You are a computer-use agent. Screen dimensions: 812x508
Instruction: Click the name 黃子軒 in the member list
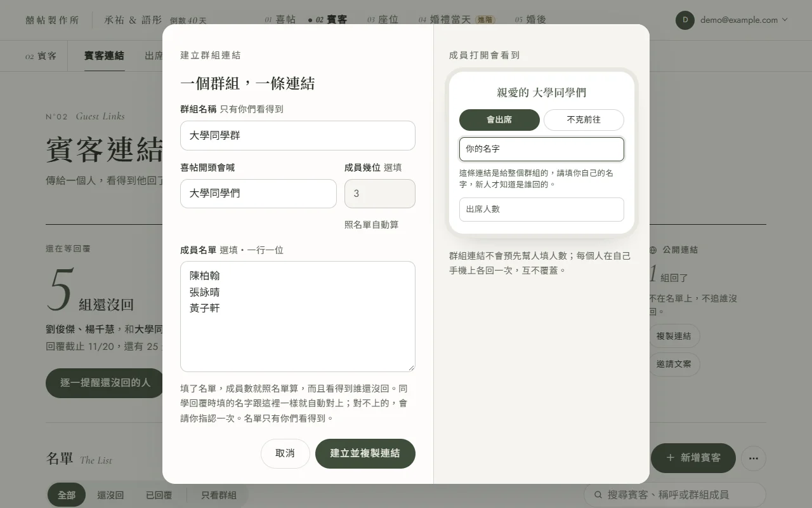[205, 309]
